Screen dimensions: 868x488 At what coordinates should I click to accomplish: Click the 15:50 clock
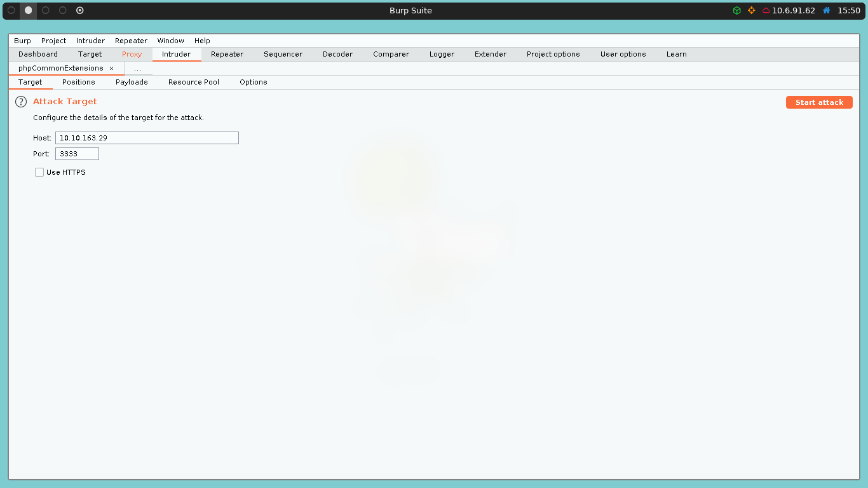point(848,11)
